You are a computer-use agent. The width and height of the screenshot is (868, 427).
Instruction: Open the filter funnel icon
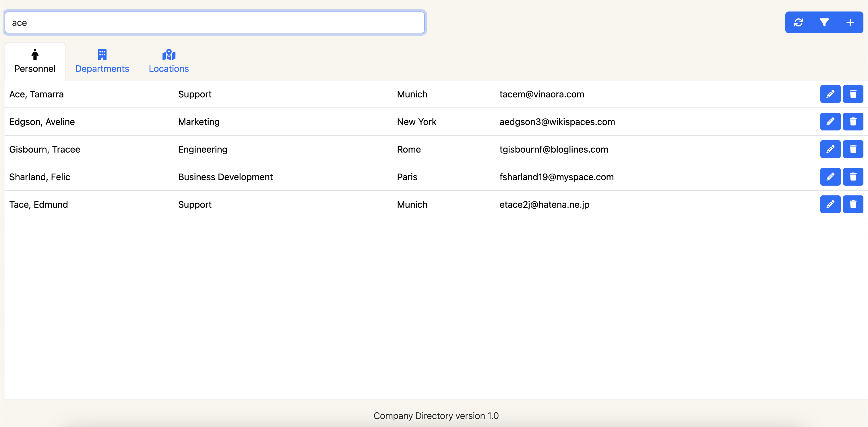point(824,23)
